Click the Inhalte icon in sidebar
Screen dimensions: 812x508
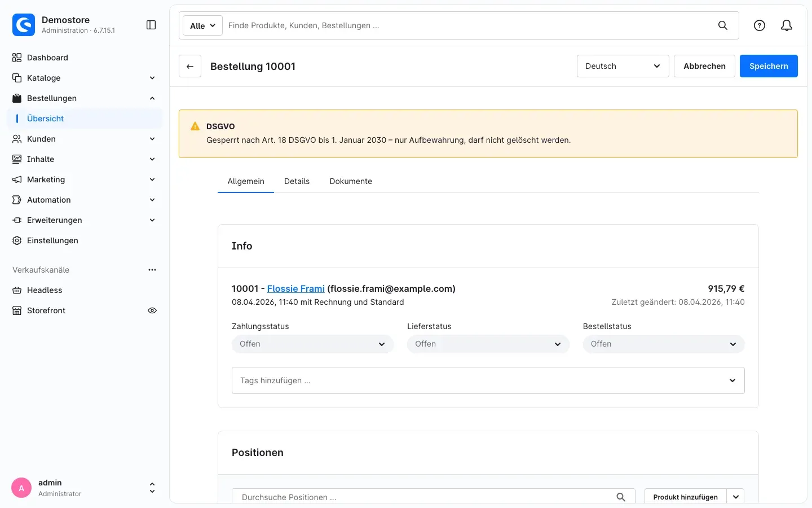coord(17,159)
